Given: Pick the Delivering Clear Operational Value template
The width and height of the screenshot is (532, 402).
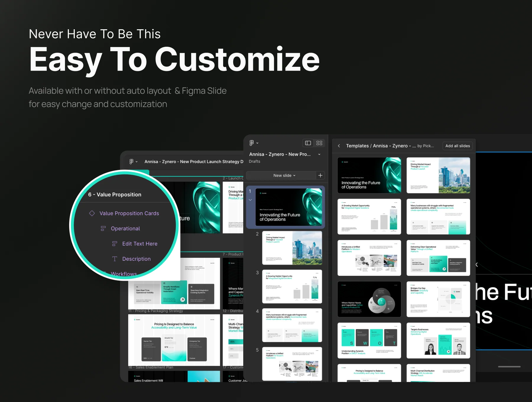Looking at the screenshot, I should point(438,258).
